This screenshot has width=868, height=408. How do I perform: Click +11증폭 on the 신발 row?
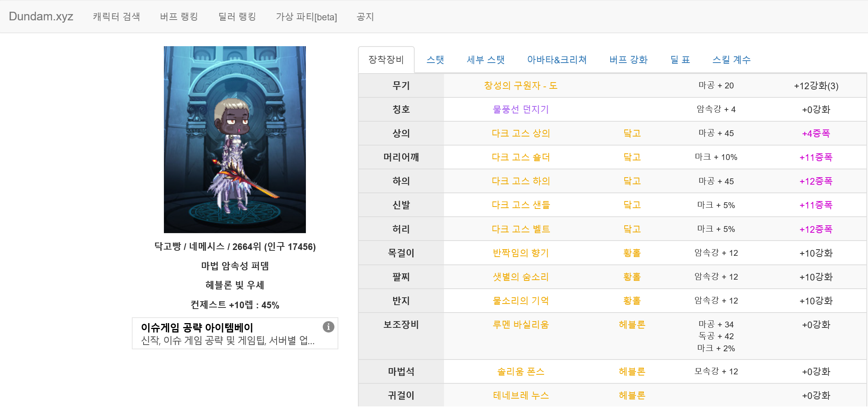coord(816,205)
